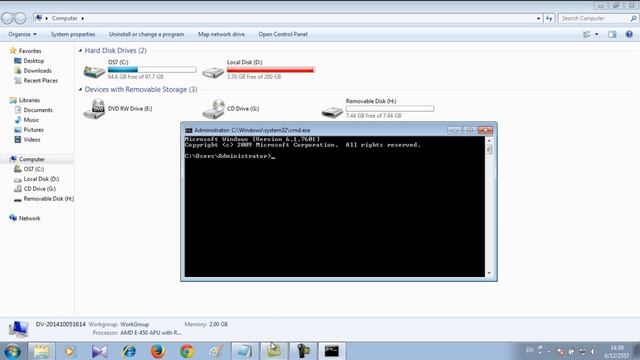Image resolution: width=640 pixels, height=360 pixels.
Task: Click the cmd window scrollbar up arrow
Action: pyautogui.click(x=489, y=140)
